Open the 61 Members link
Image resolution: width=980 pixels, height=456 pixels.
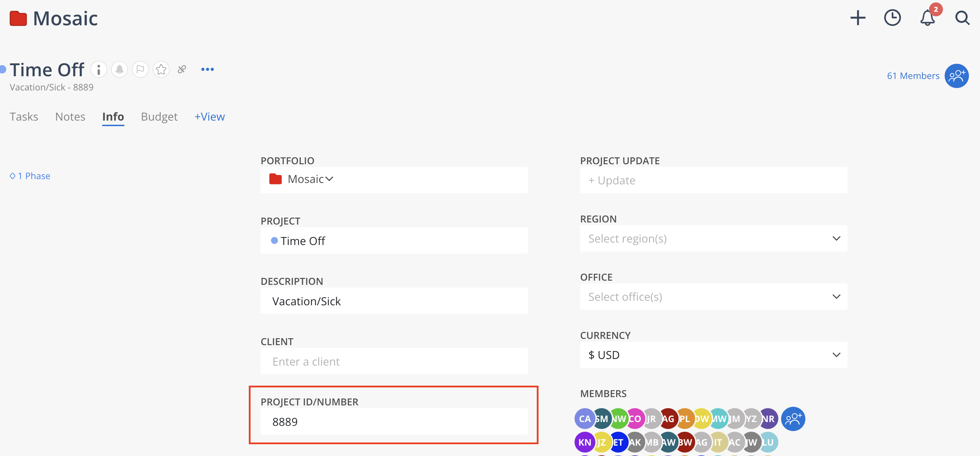[913, 76]
